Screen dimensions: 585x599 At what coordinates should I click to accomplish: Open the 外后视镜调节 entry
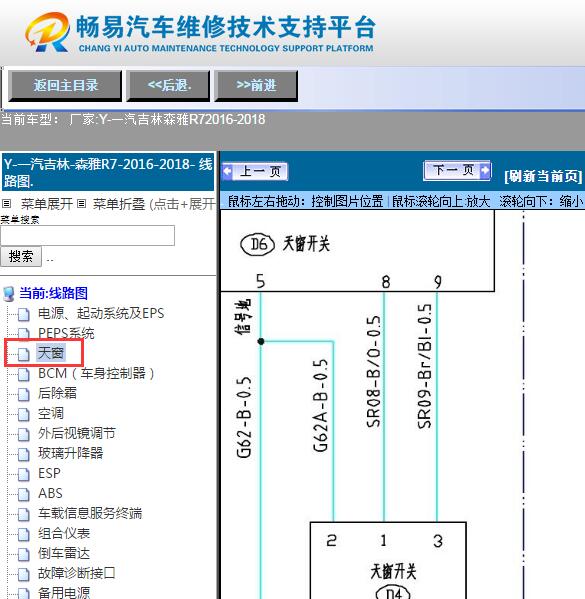(x=76, y=433)
